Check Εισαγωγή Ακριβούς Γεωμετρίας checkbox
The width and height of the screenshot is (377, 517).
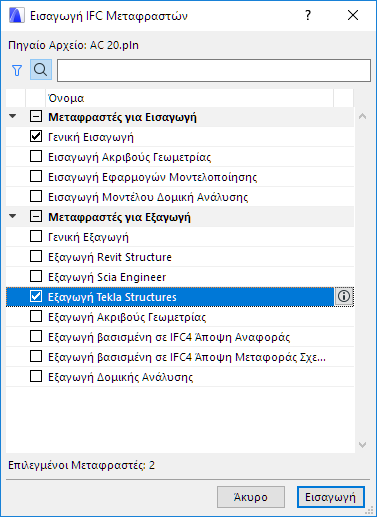click(36, 157)
